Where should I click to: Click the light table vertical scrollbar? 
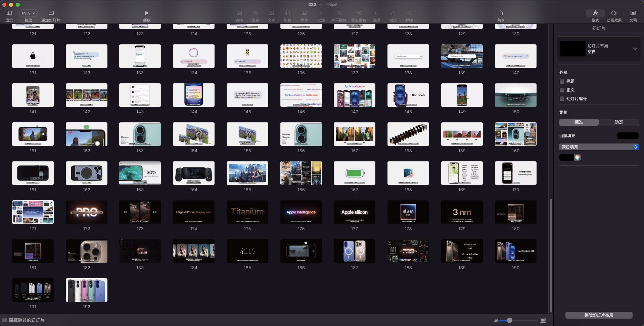click(x=551, y=255)
